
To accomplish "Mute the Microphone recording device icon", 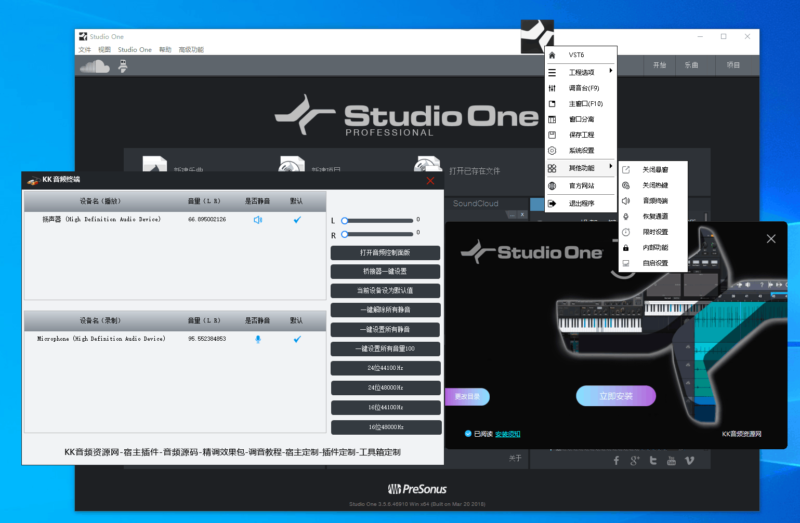I will coord(257,339).
